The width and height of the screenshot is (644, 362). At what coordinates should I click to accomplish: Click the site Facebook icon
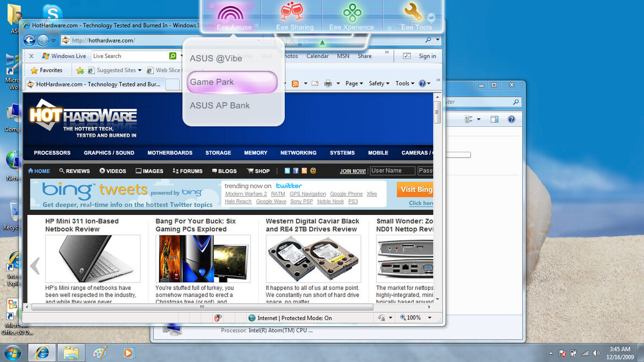click(x=296, y=170)
